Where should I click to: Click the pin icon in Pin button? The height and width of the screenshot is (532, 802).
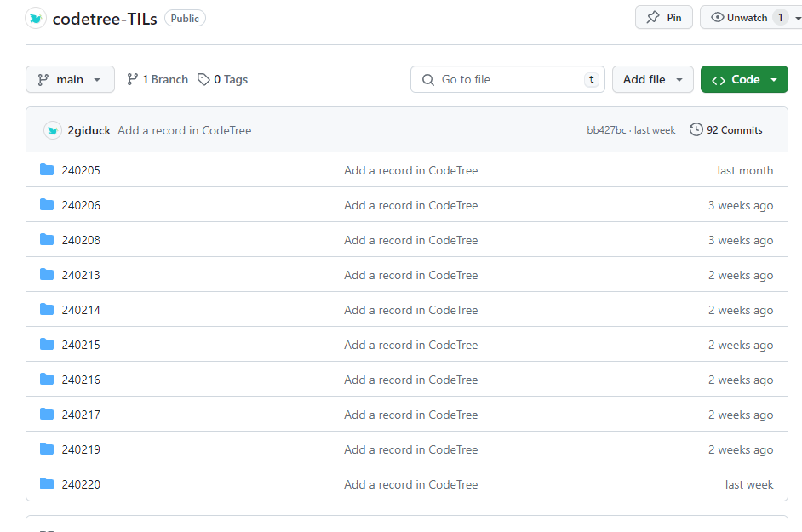point(653,17)
